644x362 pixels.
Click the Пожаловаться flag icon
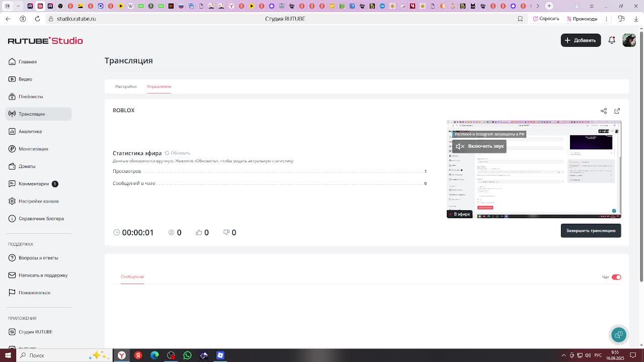click(x=12, y=293)
